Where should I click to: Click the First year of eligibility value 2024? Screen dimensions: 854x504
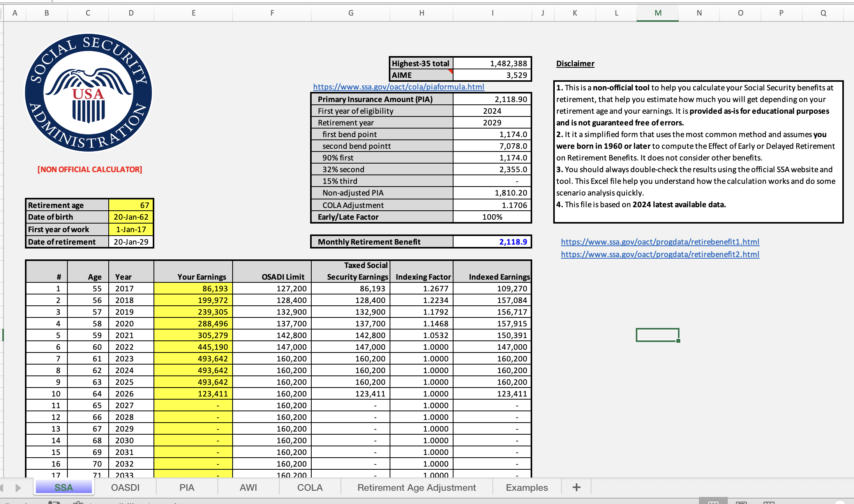(x=492, y=111)
